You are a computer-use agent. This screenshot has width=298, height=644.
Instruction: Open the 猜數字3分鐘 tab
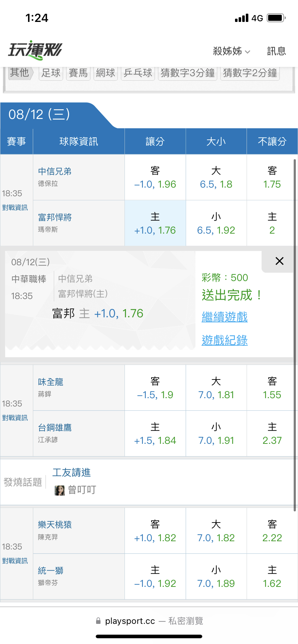point(188,73)
